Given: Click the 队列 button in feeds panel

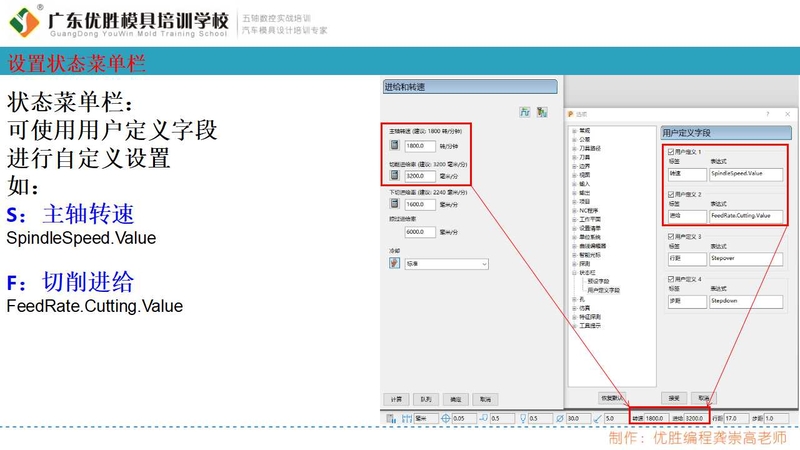Looking at the screenshot, I should click(x=426, y=399).
